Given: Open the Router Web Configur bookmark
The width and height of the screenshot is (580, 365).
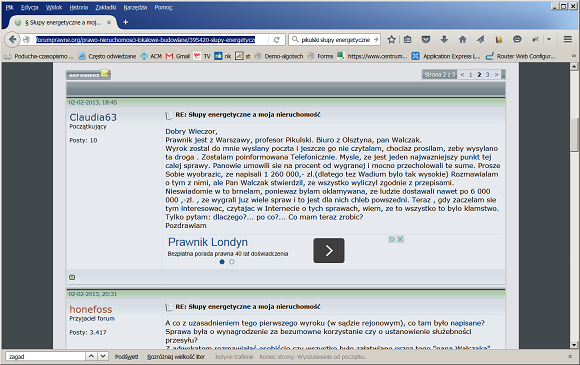Looking at the screenshot, I should click(520, 56).
